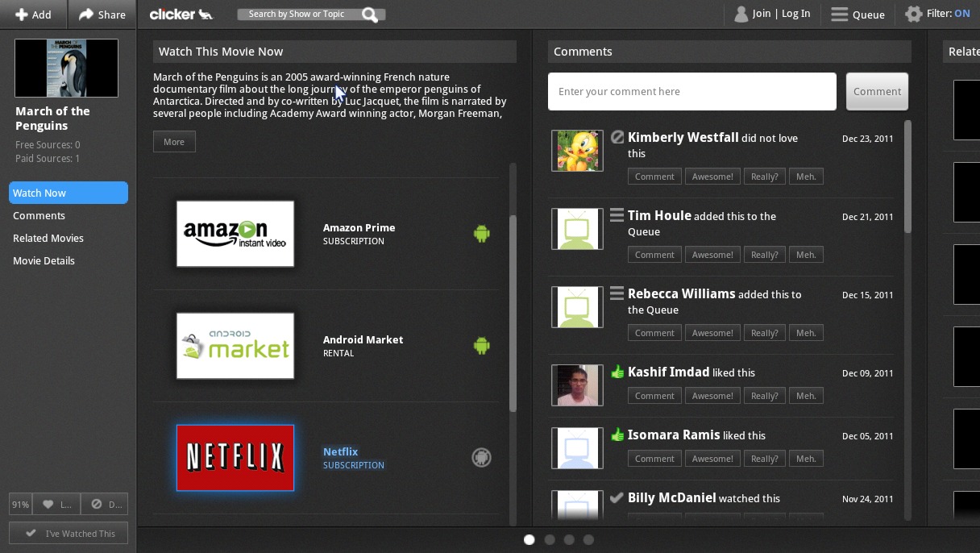The width and height of the screenshot is (980, 553).
Task: Click the greyed Android icon in the Netflix row
Action: tap(481, 458)
